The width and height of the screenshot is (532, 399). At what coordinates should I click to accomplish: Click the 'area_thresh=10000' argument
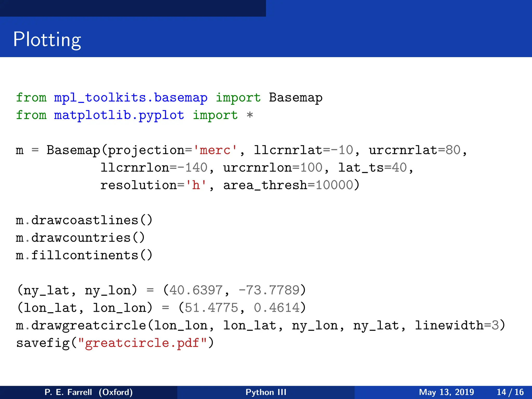[x=288, y=185]
